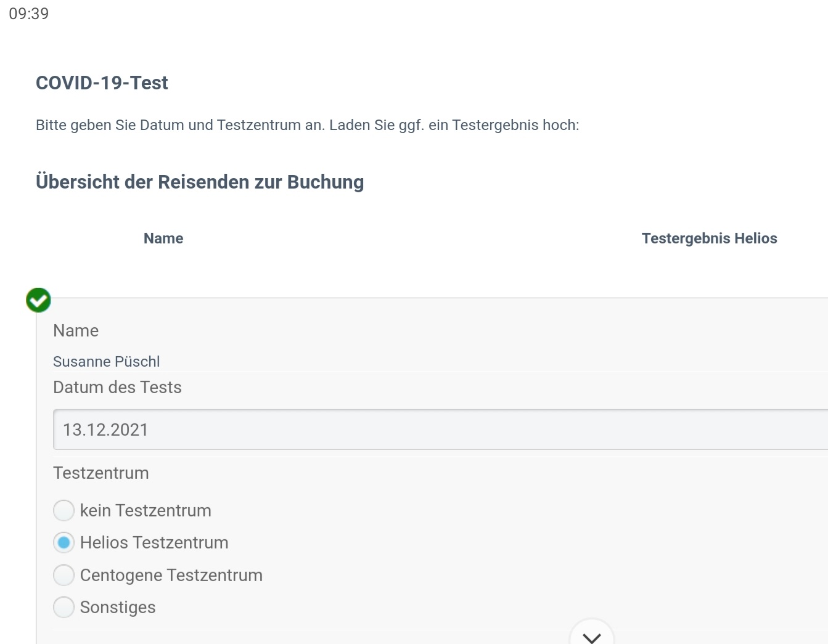828x644 pixels.
Task: Tap the Centogene Testzentrum label text
Action: [171, 575]
